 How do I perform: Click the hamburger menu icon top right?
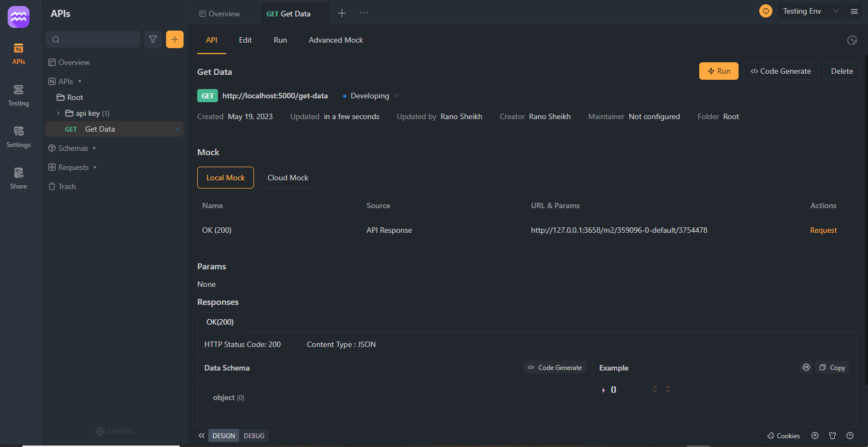(x=854, y=11)
